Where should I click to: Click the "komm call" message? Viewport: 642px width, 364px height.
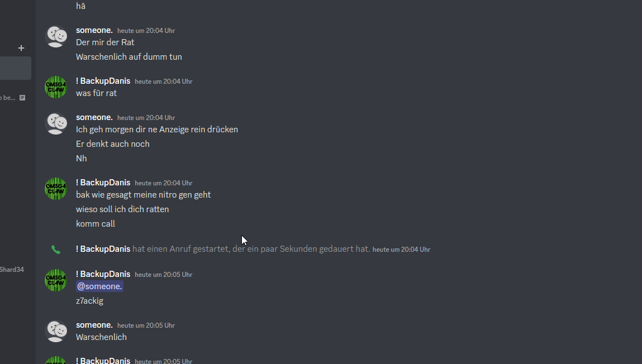coord(96,224)
